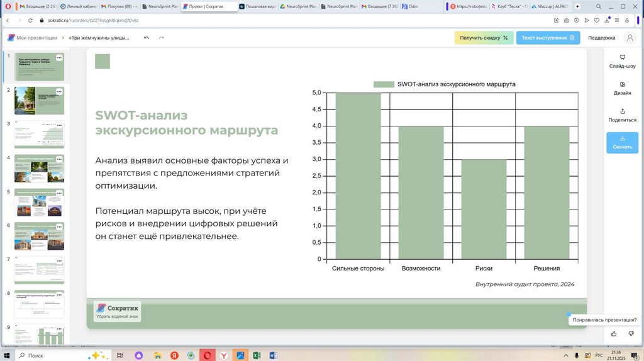Click Убрать водяной знак under the watermark
The image size is (644, 361).
click(x=118, y=316)
